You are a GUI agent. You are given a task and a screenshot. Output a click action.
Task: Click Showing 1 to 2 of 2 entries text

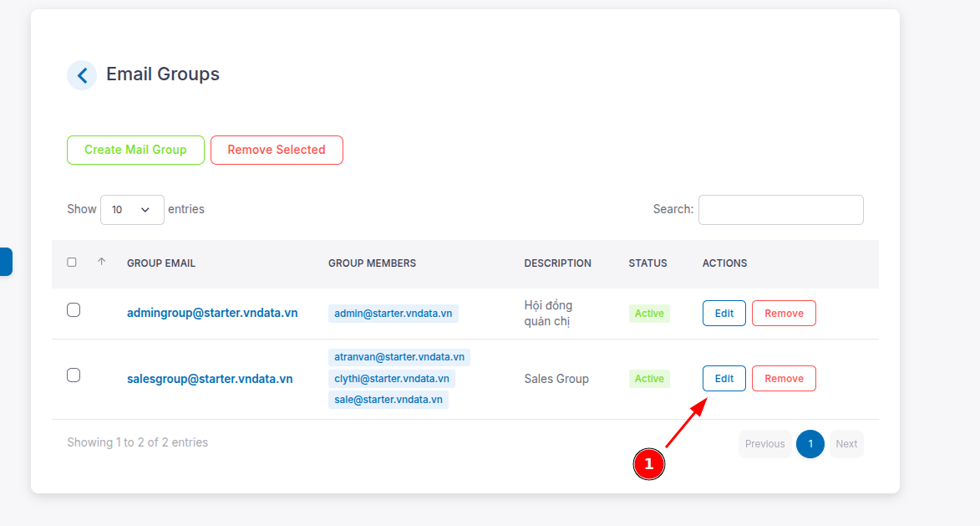[x=138, y=443]
